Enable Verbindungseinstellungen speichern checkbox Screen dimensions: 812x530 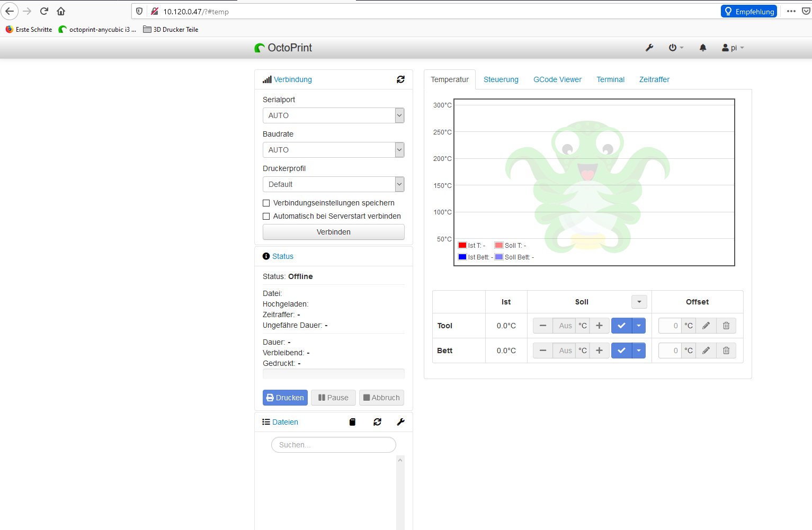point(266,203)
